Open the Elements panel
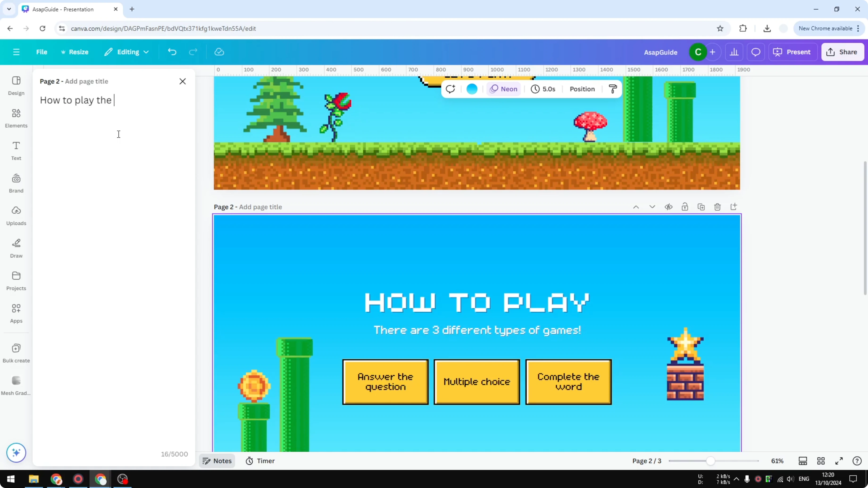868x488 pixels. pyautogui.click(x=16, y=118)
